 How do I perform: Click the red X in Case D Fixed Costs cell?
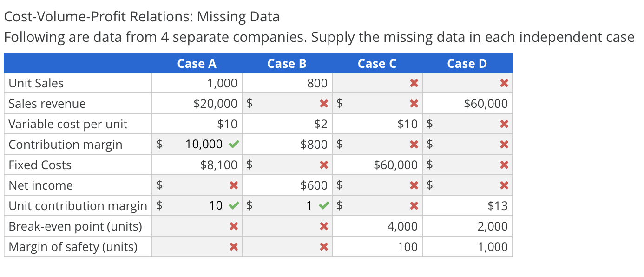504,165
